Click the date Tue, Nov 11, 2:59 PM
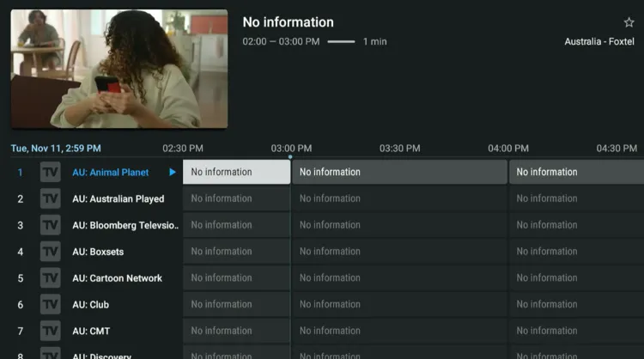The image size is (644, 359). (56, 149)
